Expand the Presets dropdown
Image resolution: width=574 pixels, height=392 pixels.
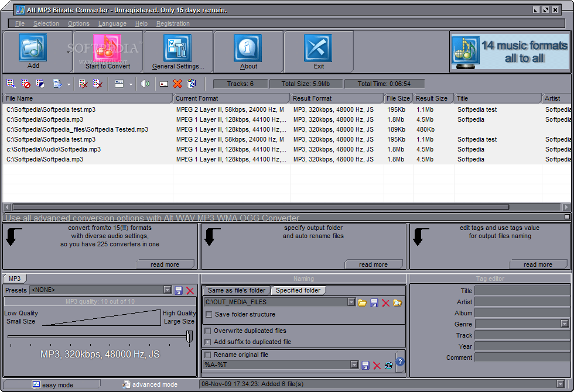pyautogui.click(x=168, y=290)
